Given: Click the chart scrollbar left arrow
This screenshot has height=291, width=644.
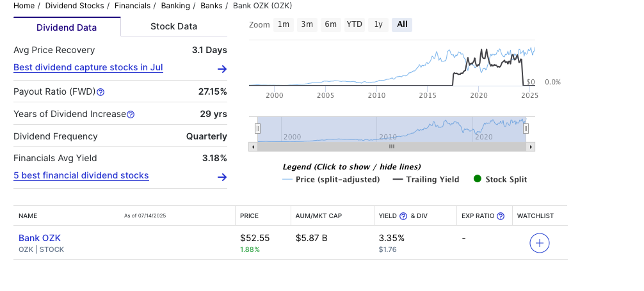Looking at the screenshot, I should pyautogui.click(x=253, y=146).
